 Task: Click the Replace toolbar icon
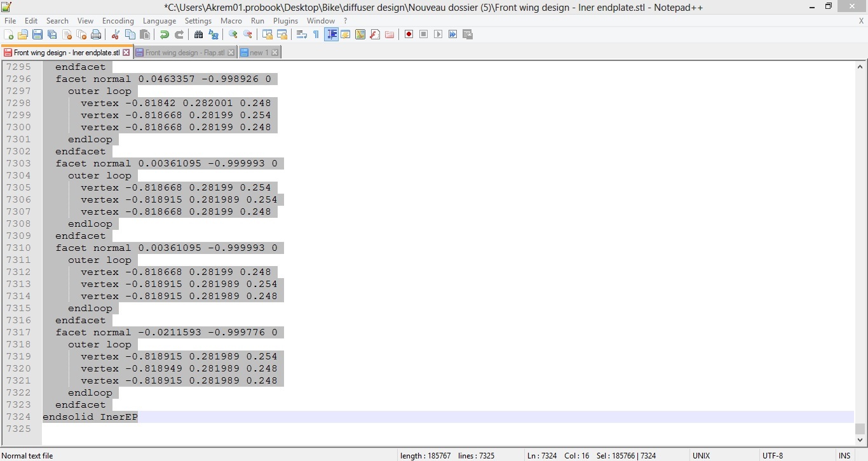(214, 34)
